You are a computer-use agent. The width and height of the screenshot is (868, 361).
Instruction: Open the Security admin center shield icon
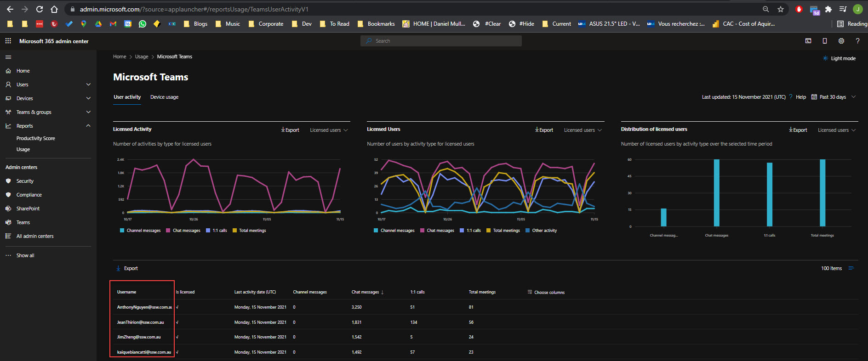[x=8, y=181]
